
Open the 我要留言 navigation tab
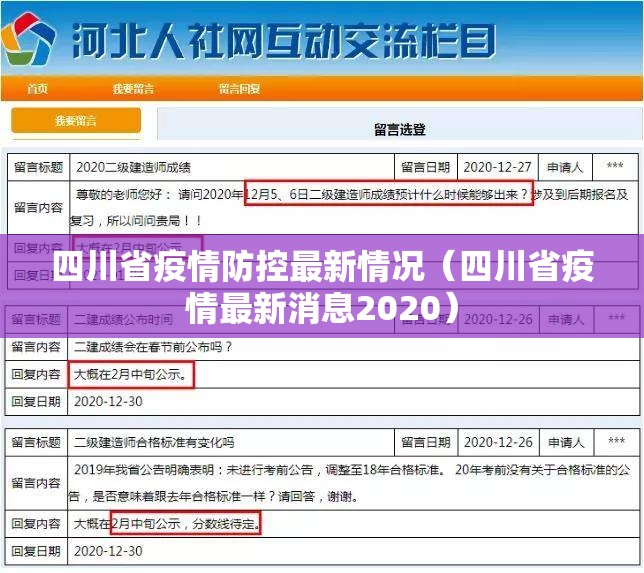(133, 89)
